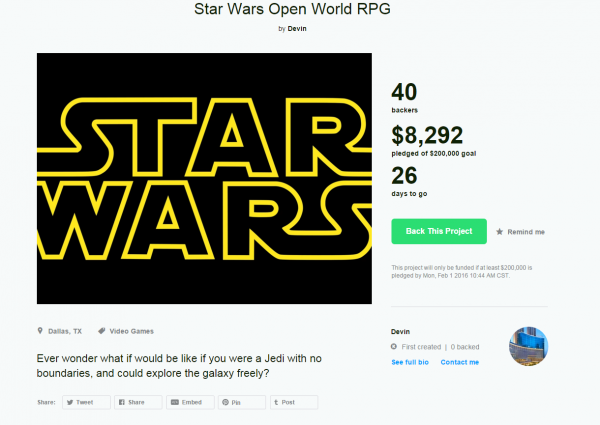Open the Contact me link
This screenshot has height=425, width=600.
coord(460,362)
